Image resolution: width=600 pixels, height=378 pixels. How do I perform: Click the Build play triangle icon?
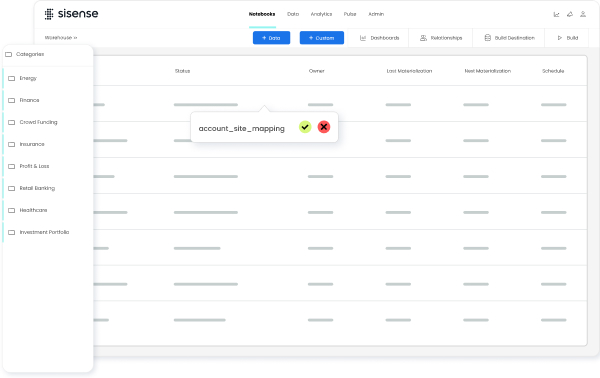tap(559, 38)
